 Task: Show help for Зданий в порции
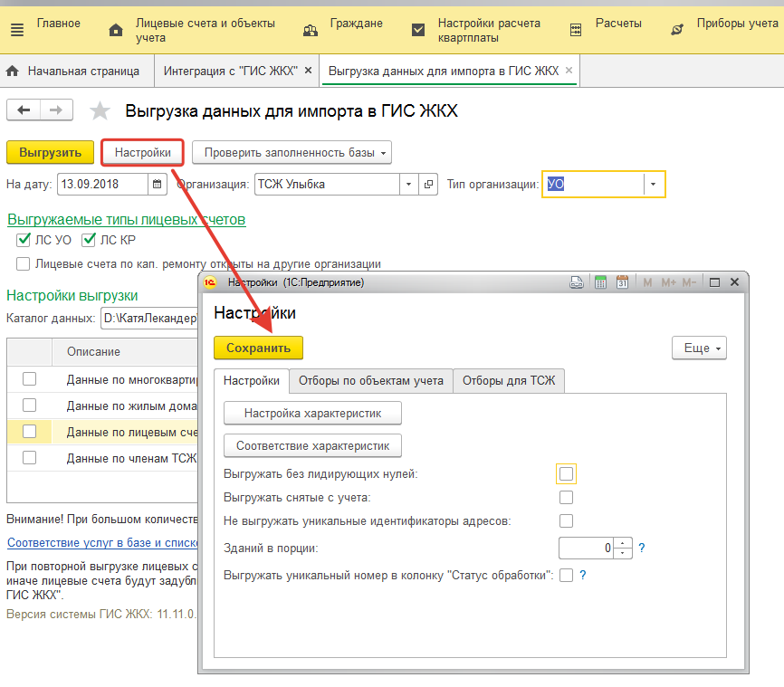click(x=642, y=548)
